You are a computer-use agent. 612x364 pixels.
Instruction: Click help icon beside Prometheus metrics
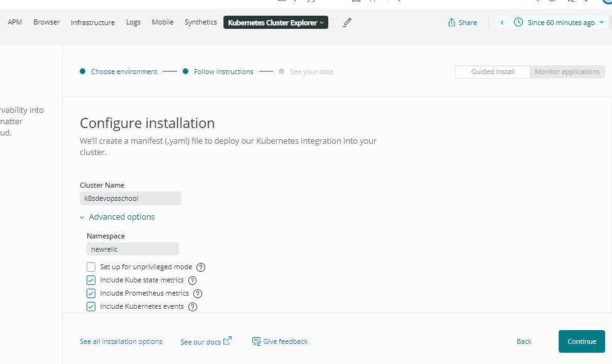[198, 294]
